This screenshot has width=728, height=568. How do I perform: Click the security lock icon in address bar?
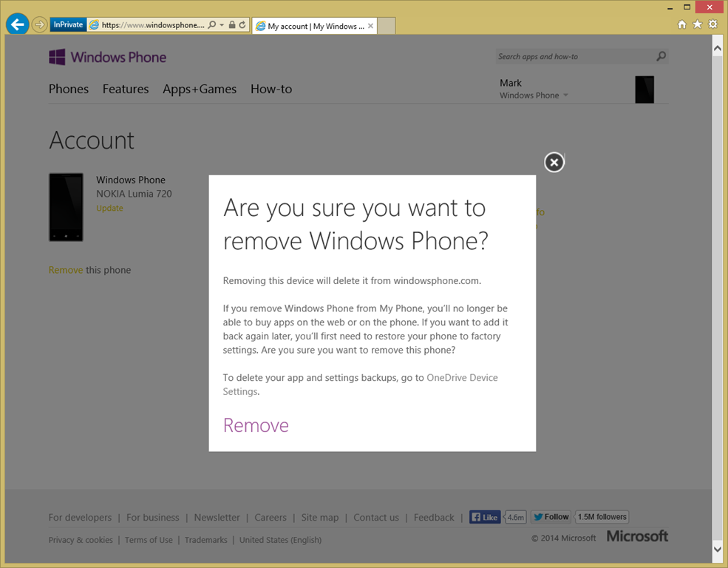tap(232, 25)
